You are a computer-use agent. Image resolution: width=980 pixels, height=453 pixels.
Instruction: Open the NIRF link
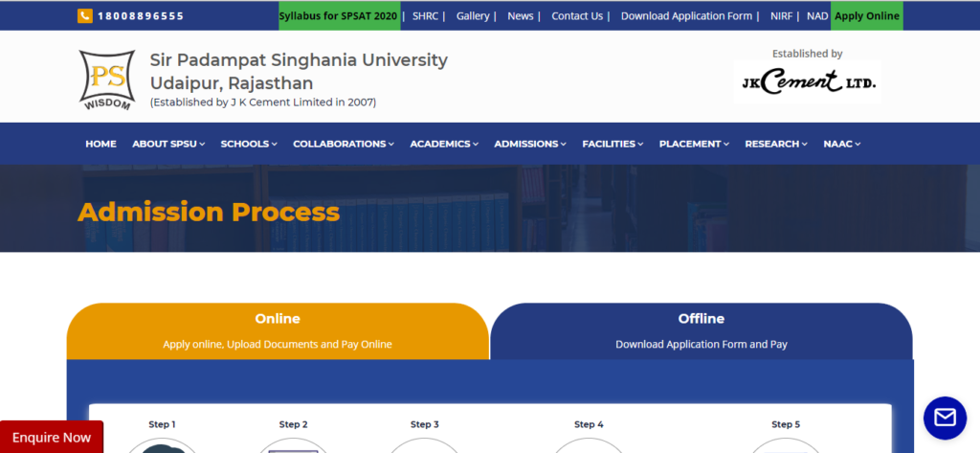(781, 16)
